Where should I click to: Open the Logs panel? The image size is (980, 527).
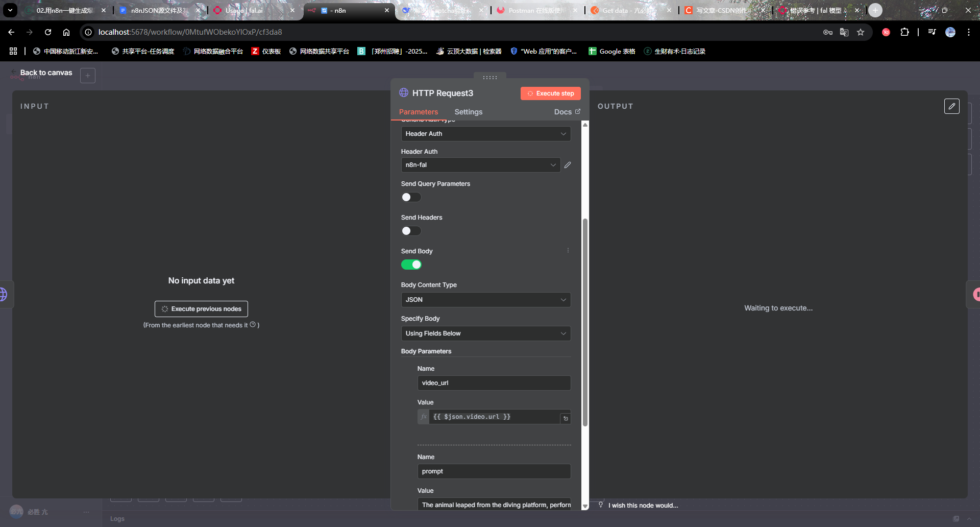pos(117,519)
